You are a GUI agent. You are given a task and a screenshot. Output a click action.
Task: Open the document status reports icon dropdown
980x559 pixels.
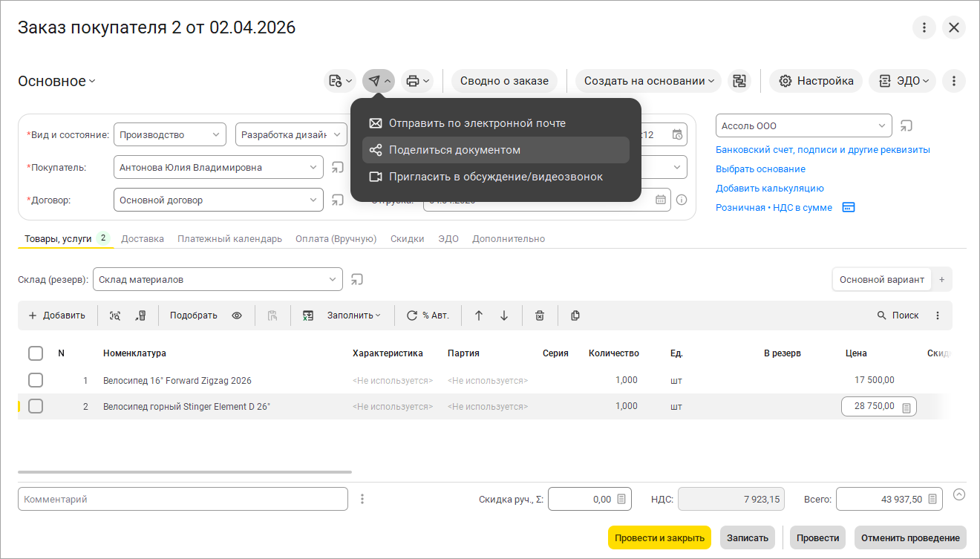[340, 81]
